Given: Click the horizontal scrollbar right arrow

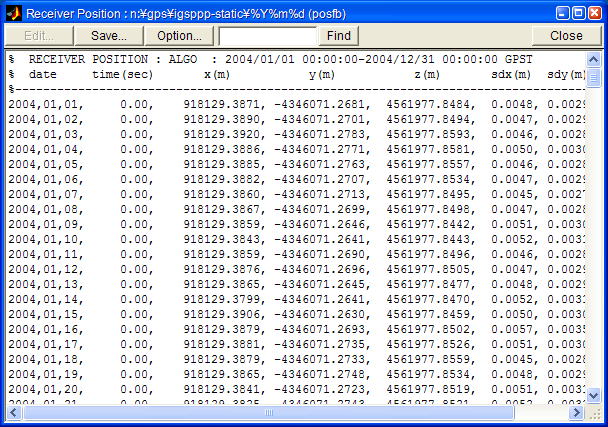Looking at the screenshot, I should [x=577, y=411].
